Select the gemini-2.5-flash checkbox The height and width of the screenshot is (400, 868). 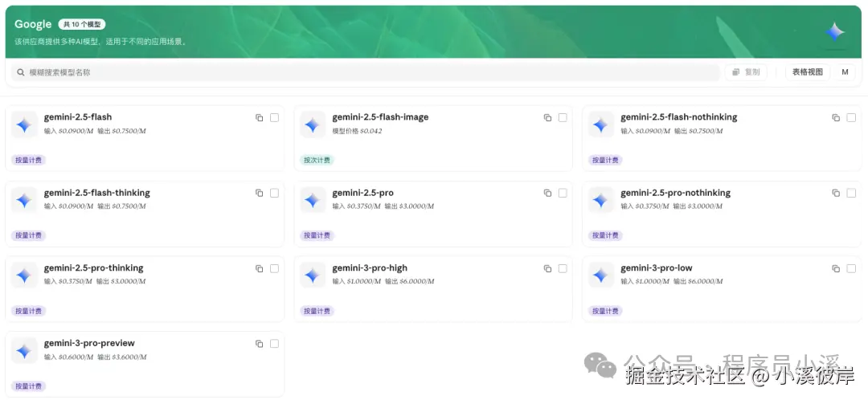tap(275, 118)
